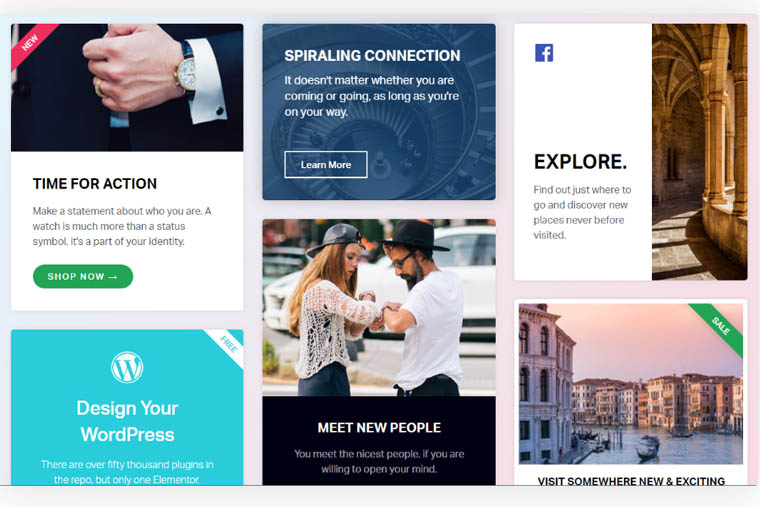
Task: Click the EXPLORE. heading
Action: point(580,162)
